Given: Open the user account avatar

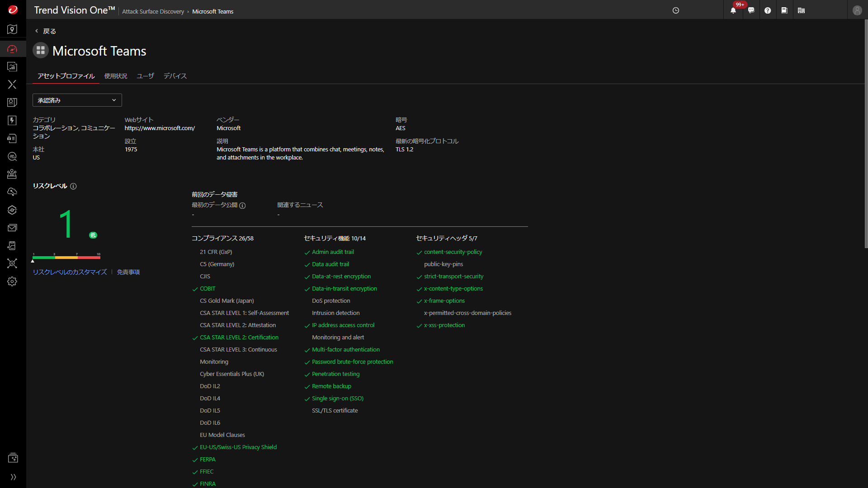Looking at the screenshot, I should [857, 10].
